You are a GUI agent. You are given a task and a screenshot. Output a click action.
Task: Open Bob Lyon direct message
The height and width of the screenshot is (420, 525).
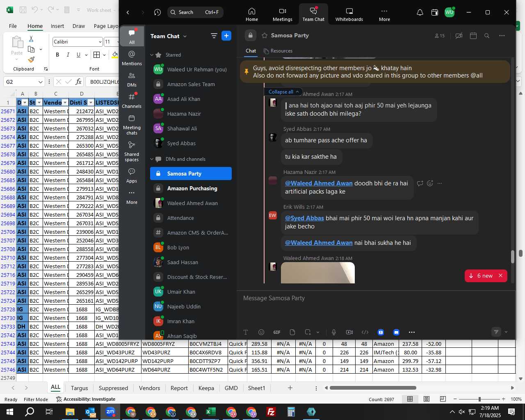coord(191,247)
